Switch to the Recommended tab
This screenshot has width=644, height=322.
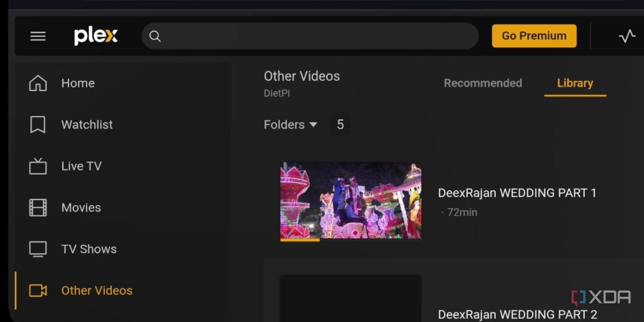coord(483,83)
